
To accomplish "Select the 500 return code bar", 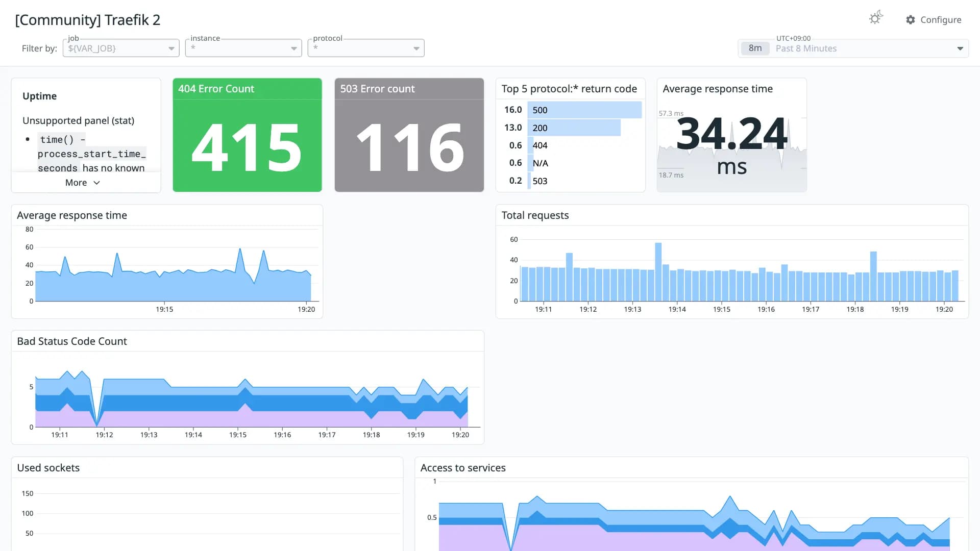I will [584, 110].
